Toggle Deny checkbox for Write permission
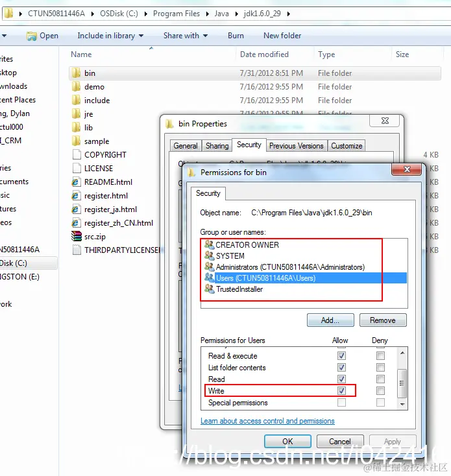This screenshot has height=476, width=451. [380, 390]
